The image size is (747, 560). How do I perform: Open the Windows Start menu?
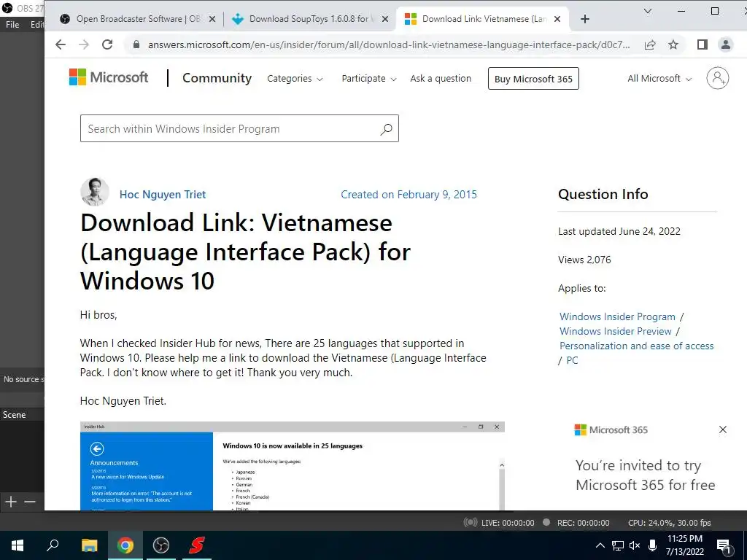(18, 545)
